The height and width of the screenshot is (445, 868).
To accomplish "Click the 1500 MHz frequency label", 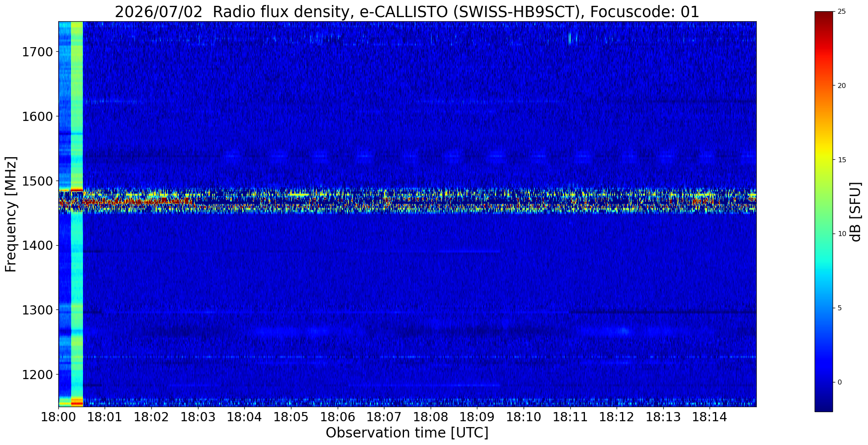I will [x=37, y=181].
